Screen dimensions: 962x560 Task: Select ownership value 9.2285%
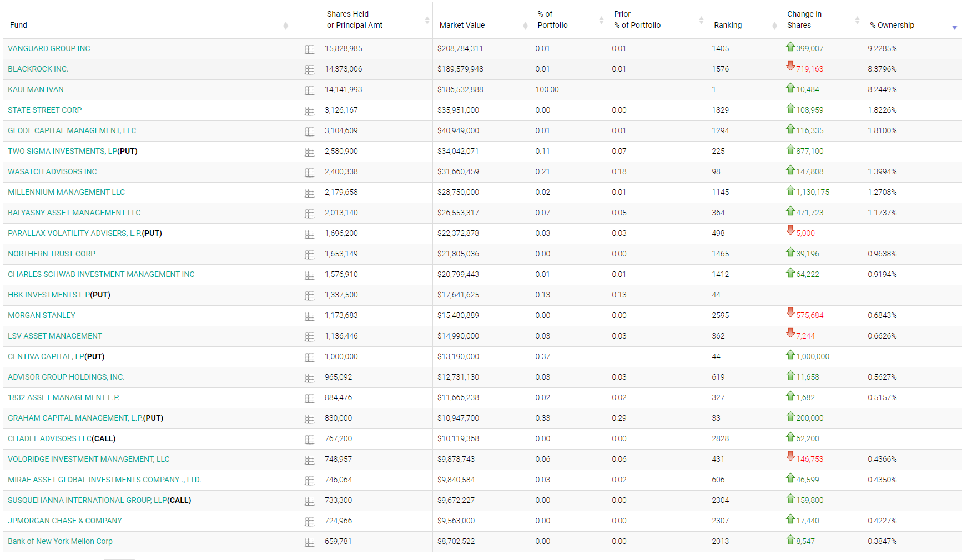[882, 48]
